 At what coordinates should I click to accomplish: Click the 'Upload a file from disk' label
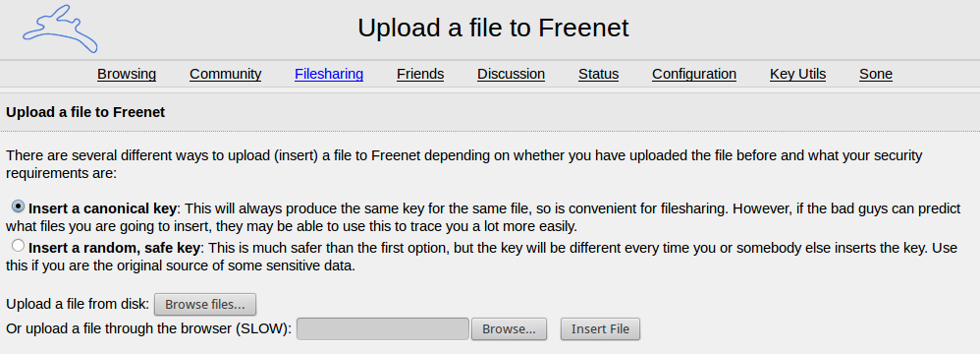point(78,305)
